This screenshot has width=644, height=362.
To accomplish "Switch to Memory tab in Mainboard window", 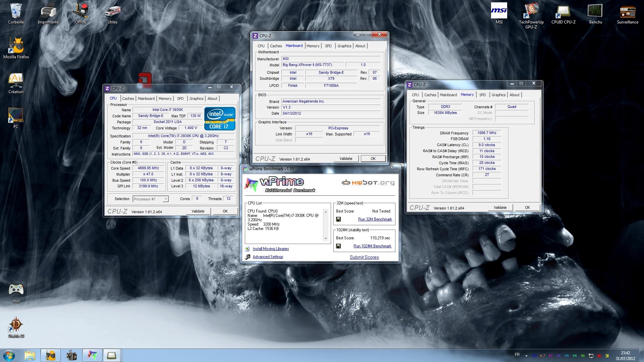I will tap(313, 46).
